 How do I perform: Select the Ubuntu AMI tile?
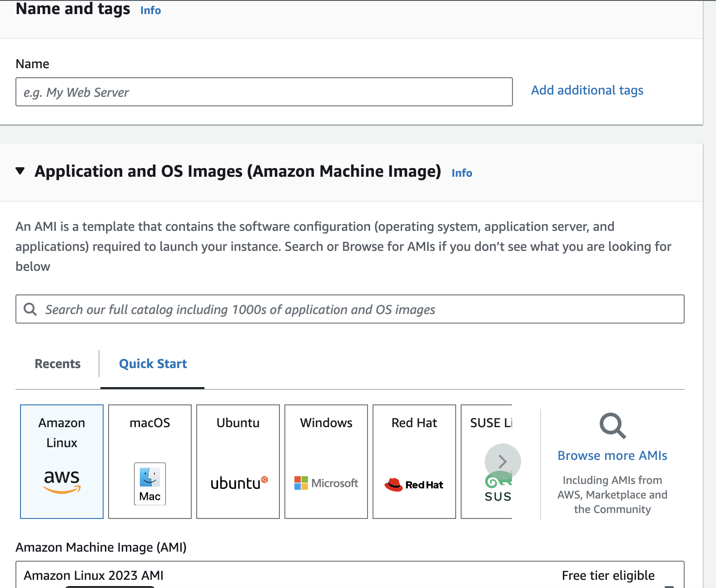click(x=238, y=461)
